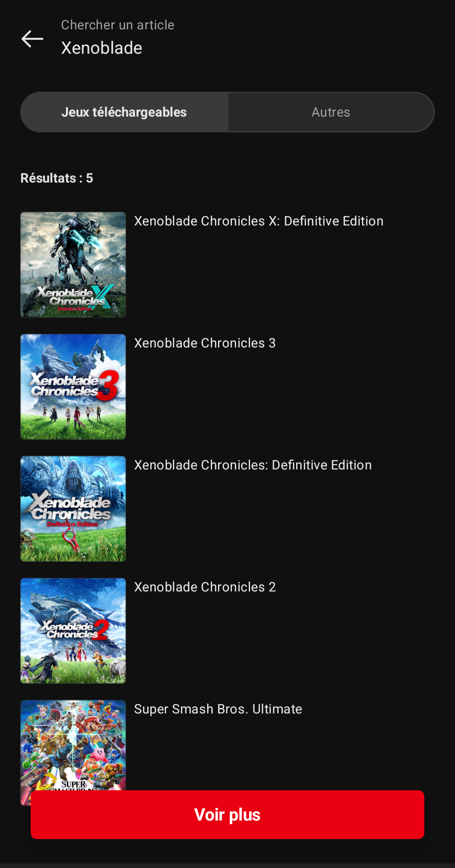Tap the red '3' logo on cover
Image resolution: width=455 pixels, height=868 pixels.
point(108,385)
